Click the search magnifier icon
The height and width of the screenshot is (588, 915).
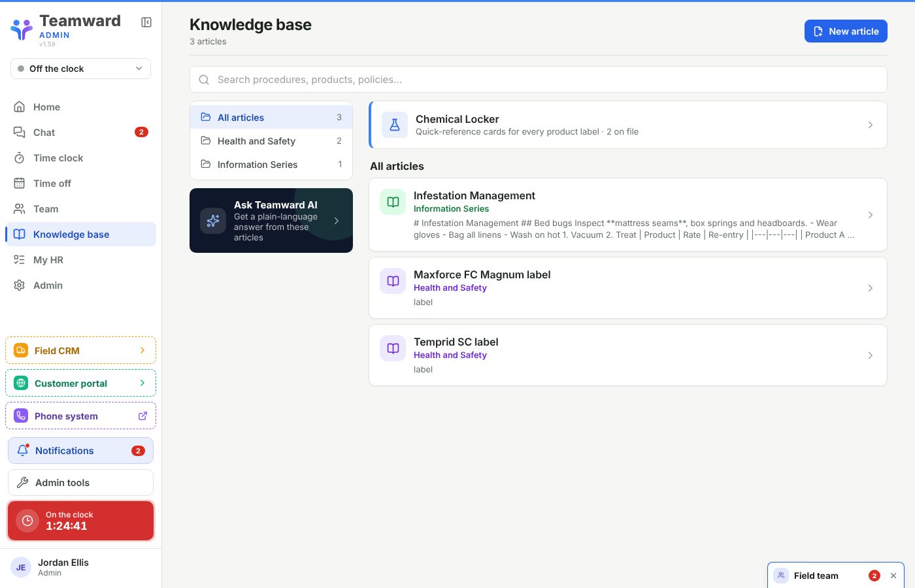[x=204, y=79]
